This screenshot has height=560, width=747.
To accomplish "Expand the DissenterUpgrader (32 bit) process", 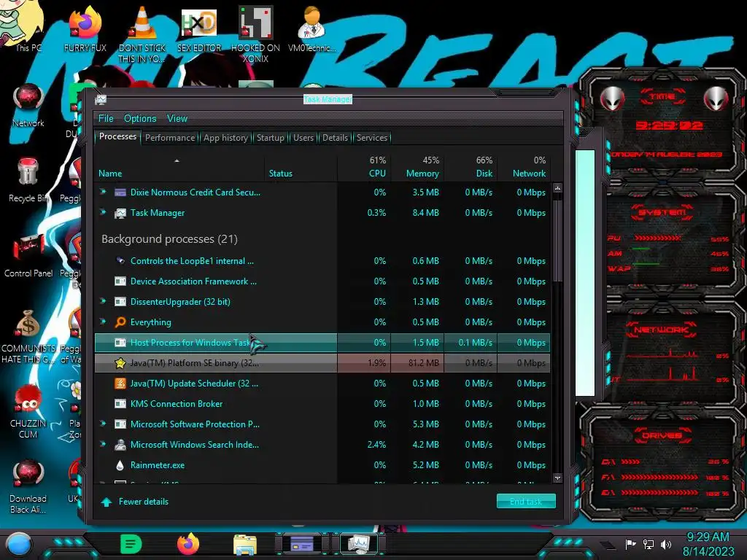I will coord(103,301).
